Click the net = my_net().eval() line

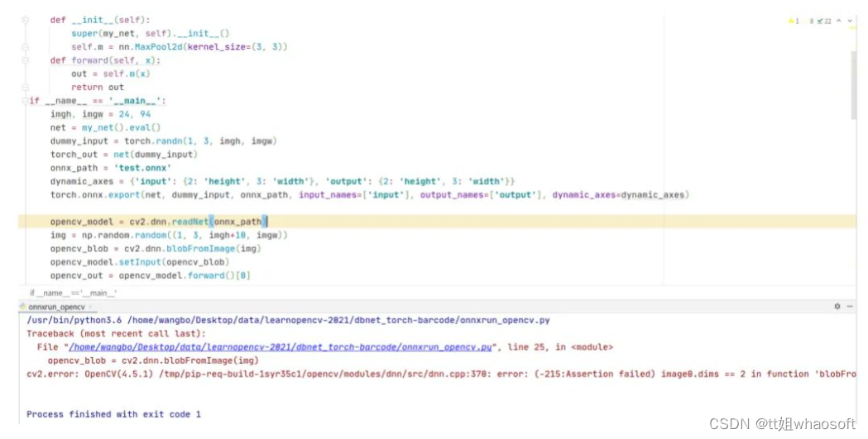[x=105, y=127]
